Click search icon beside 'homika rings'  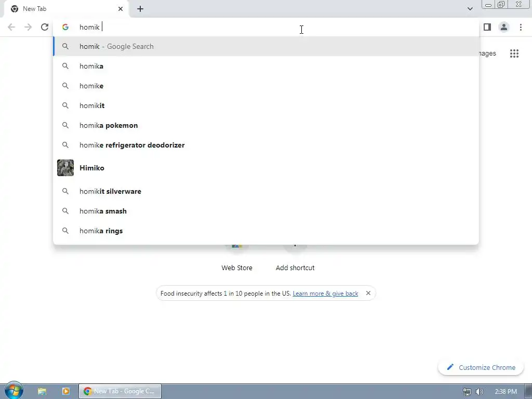[x=65, y=231]
